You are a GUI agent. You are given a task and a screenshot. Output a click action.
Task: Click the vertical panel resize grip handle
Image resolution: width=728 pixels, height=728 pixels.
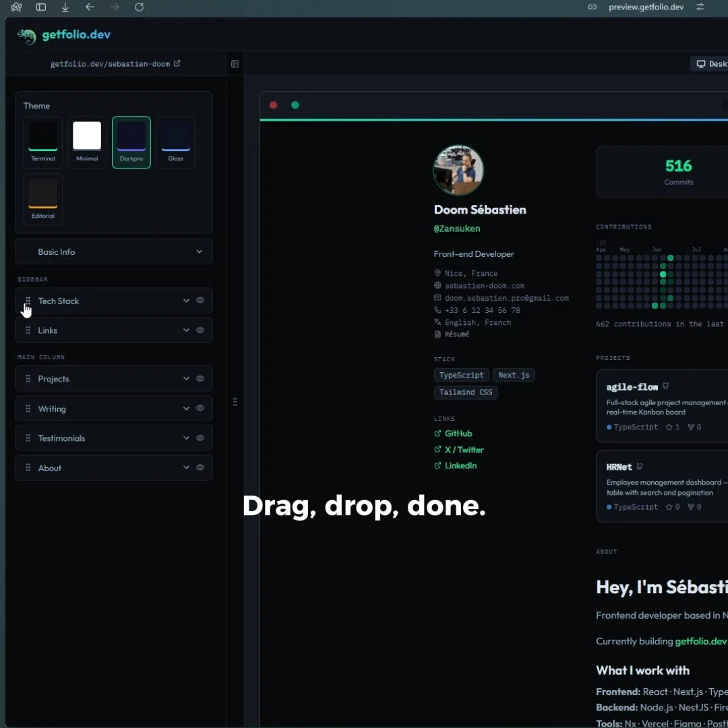tap(235, 402)
